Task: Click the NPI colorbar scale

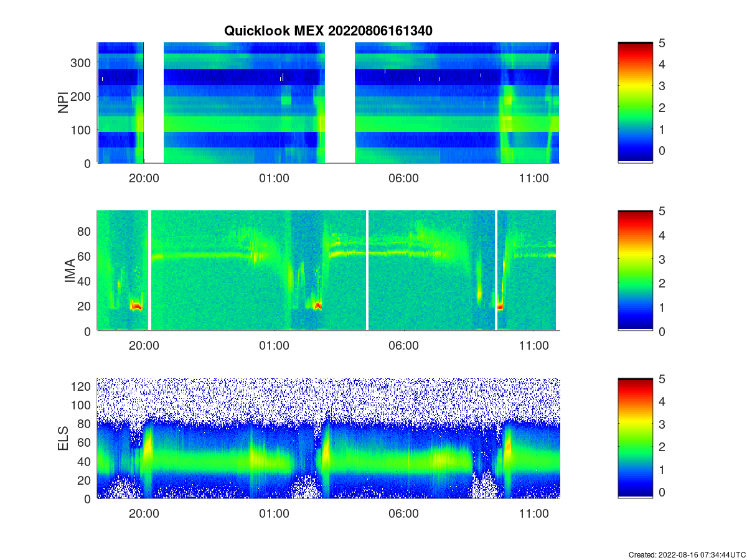Action: coord(635,103)
